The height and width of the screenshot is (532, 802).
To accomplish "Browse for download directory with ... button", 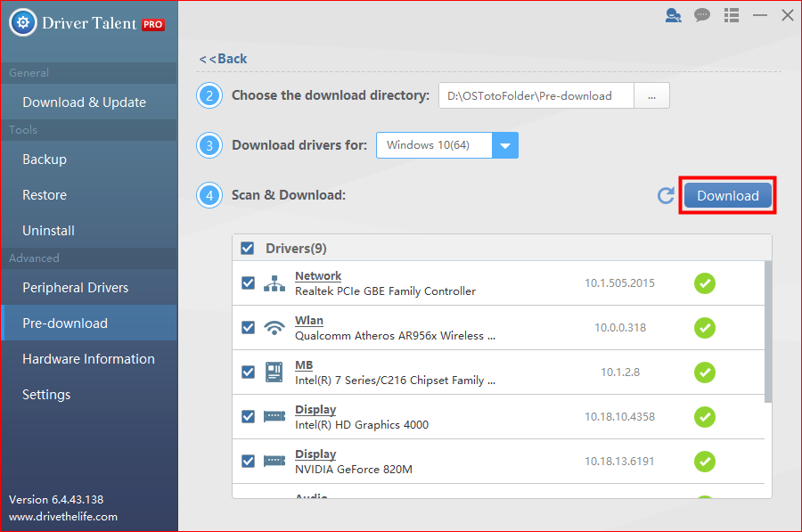I will click(x=651, y=95).
